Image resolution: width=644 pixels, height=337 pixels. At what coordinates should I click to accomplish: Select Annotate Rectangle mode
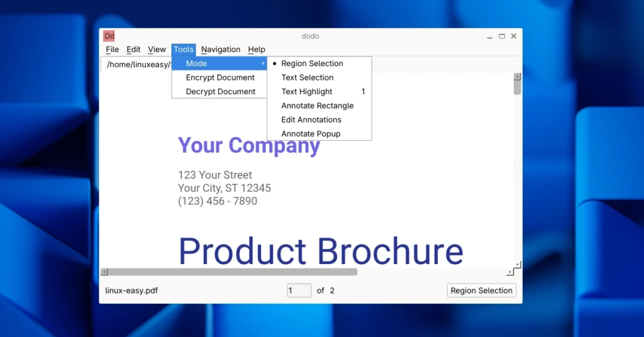click(x=317, y=106)
